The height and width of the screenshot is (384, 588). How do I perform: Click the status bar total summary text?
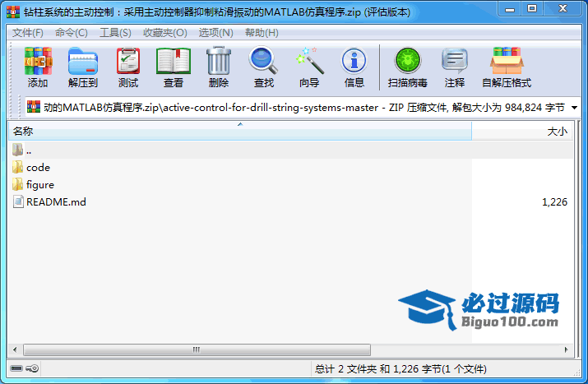pyautogui.click(x=400, y=369)
